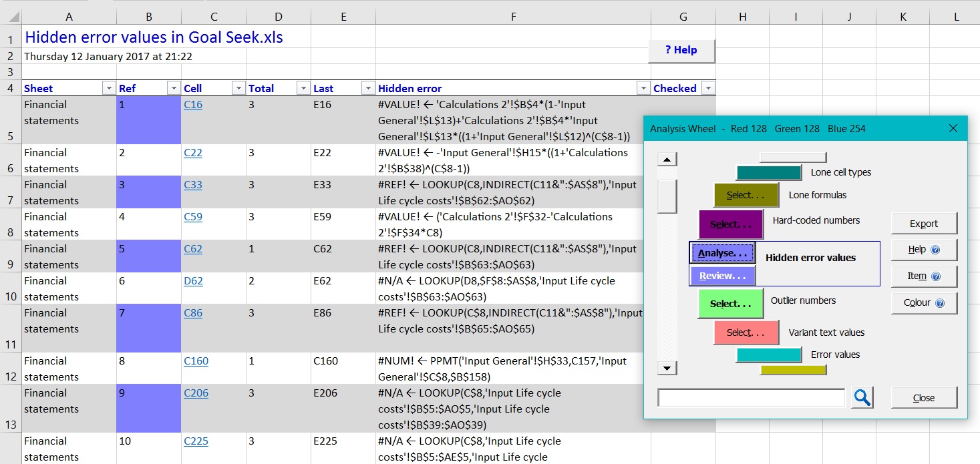Follow the C59 cell link
The width and height of the screenshot is (980, 464).
[193, 217]
